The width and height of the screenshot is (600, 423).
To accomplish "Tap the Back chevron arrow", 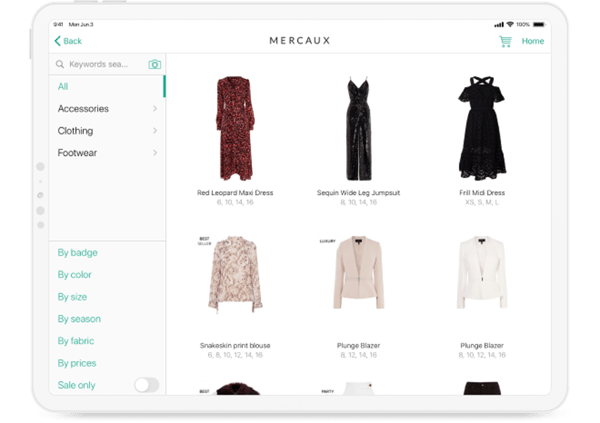I will coord(57,41).
